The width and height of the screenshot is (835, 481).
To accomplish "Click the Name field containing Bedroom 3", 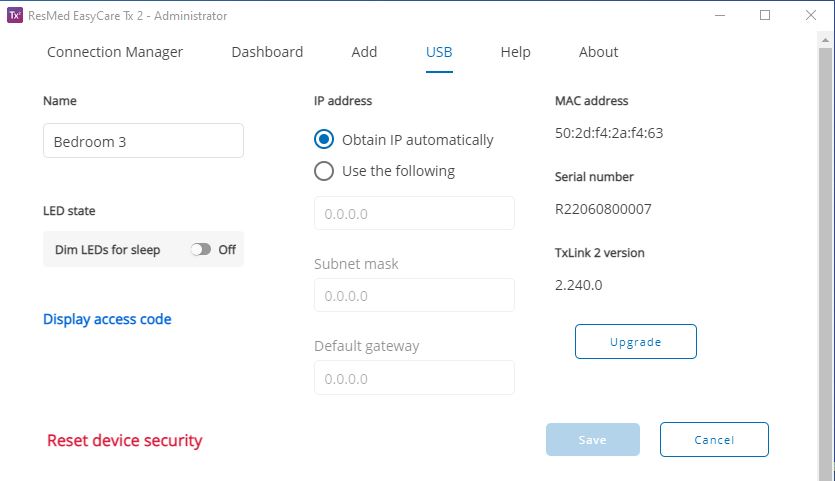I will 143,141.
